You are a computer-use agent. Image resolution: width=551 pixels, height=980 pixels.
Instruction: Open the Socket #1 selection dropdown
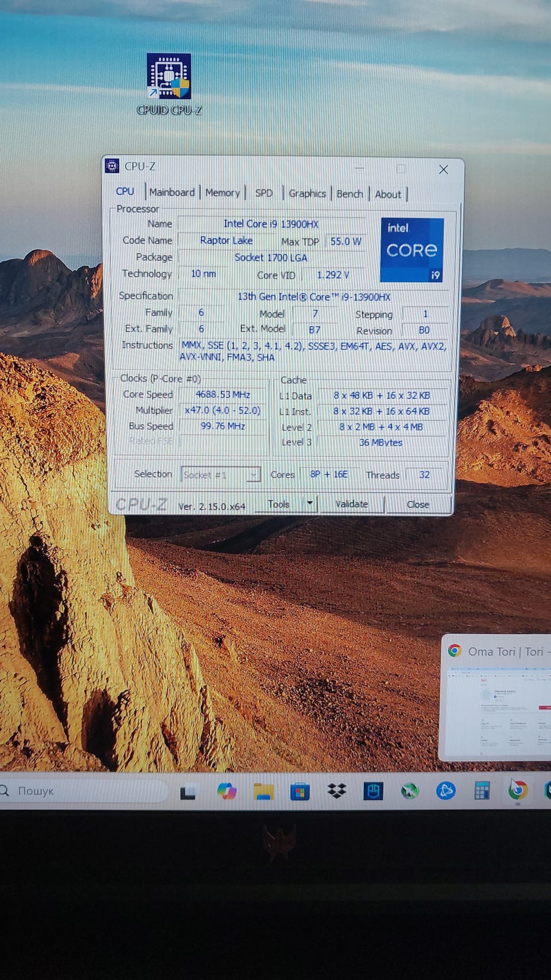click(221, 474)
